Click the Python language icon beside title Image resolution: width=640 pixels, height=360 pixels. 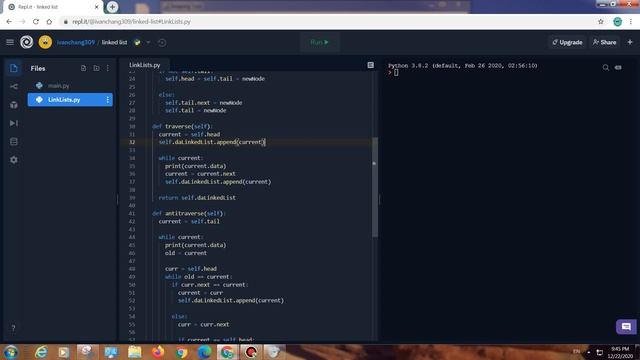click(x=138, y=42)
